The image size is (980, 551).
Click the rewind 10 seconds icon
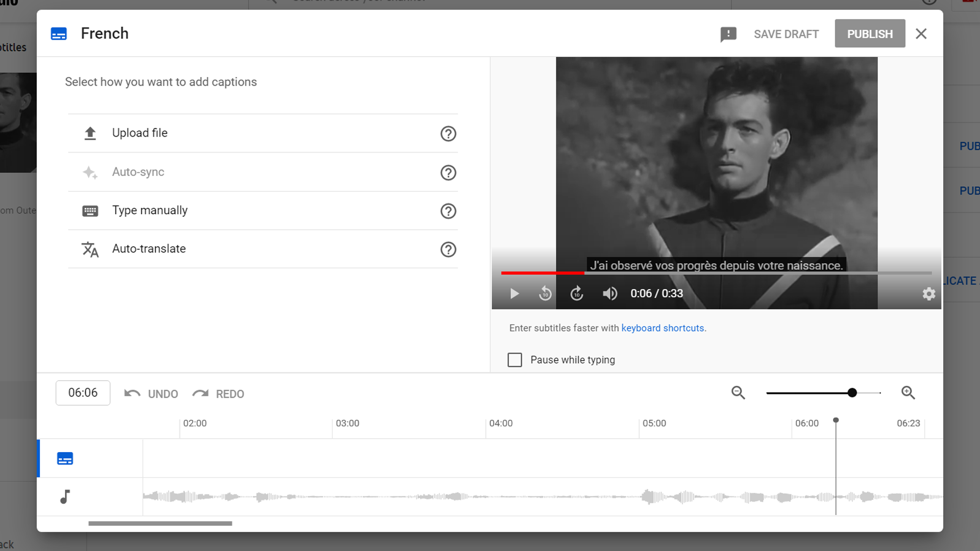tap(545, 293)
